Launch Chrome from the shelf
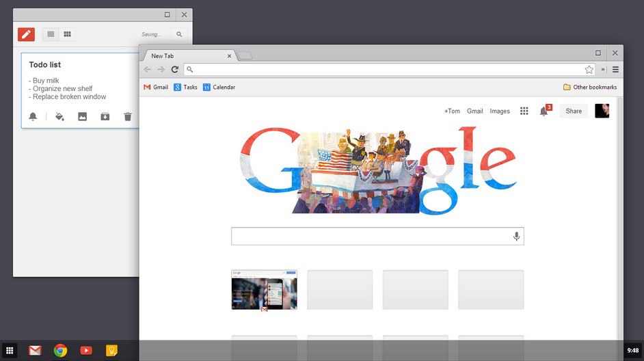The height and width of the screenshot is (361, 644). (x=60, y=350)
